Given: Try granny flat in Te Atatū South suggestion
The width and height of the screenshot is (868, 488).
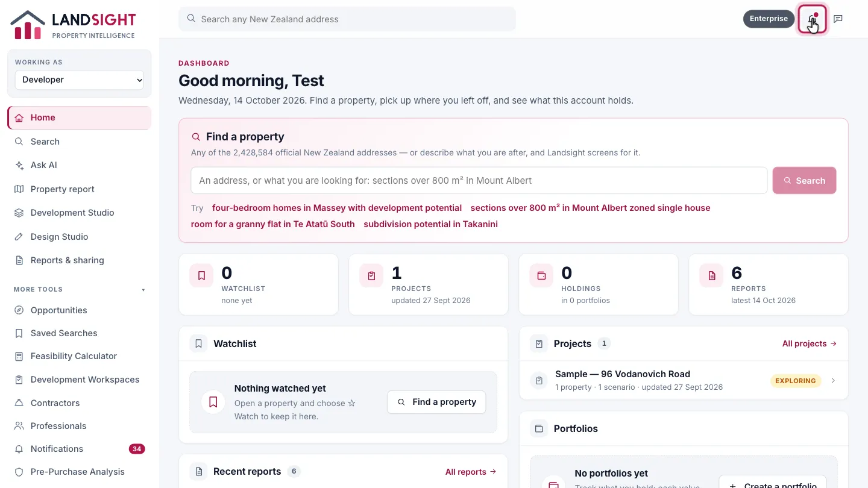Looking at the screenshot, I should pos(273,224).
